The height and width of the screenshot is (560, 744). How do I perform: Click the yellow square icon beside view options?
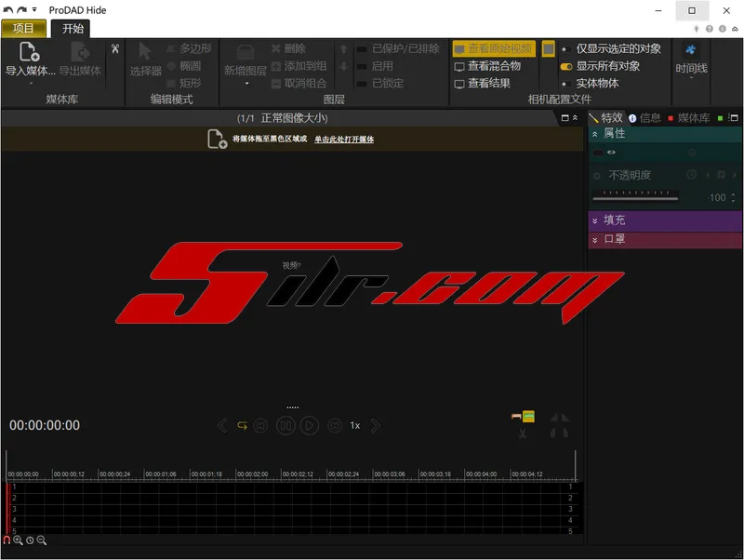point(548,48)
